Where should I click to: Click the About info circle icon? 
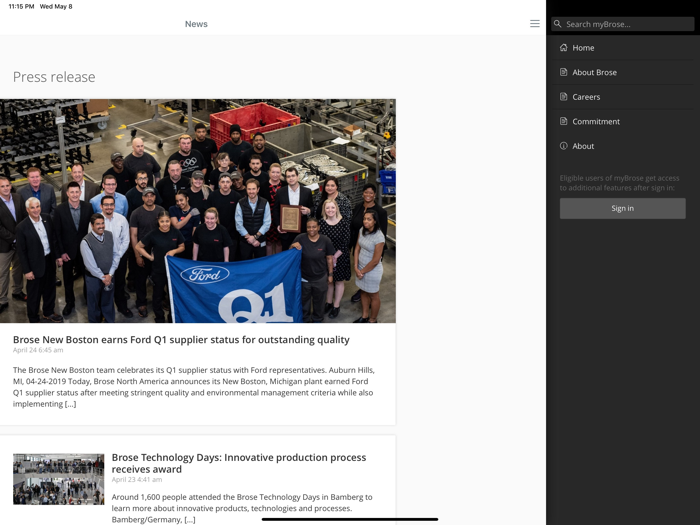pyautogui.click(x=563, y=146)
